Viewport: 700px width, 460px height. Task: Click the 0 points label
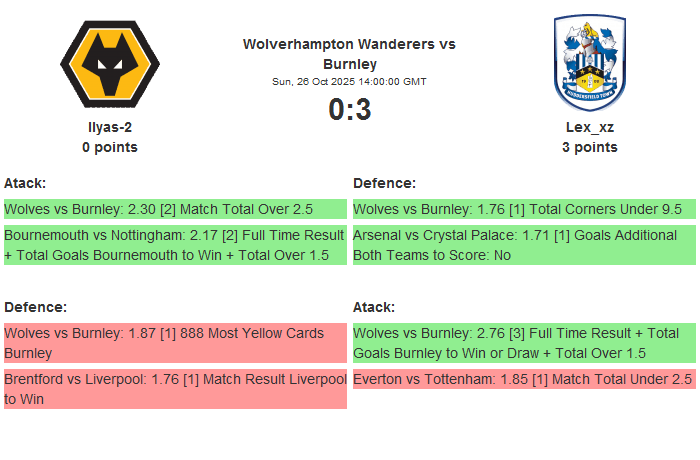tap(110, 147)
